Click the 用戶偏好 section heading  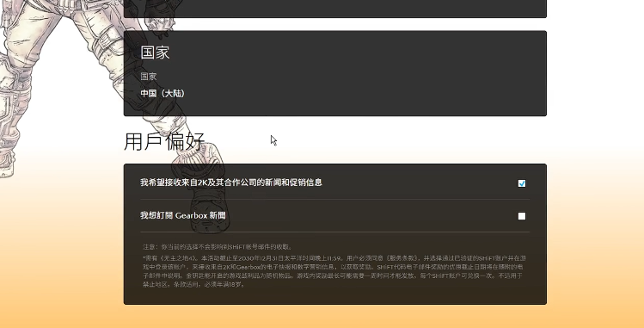pyautogui.click(x=164, y=141)
